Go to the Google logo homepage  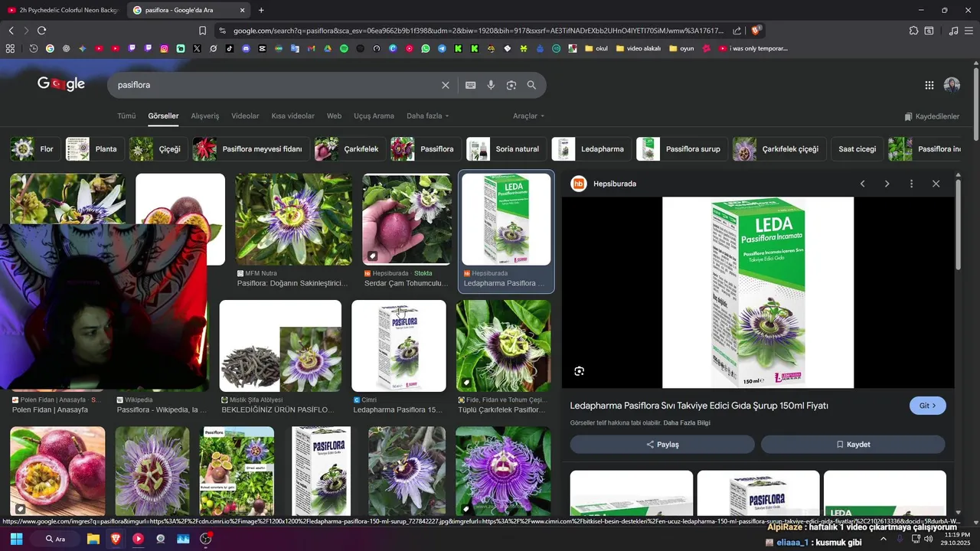[x=61, y=84]
